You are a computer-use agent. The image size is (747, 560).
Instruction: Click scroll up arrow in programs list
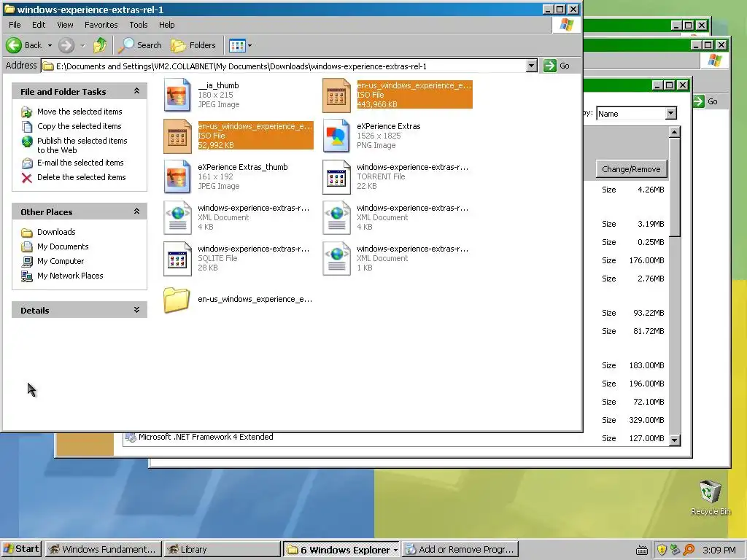[674, 132]
